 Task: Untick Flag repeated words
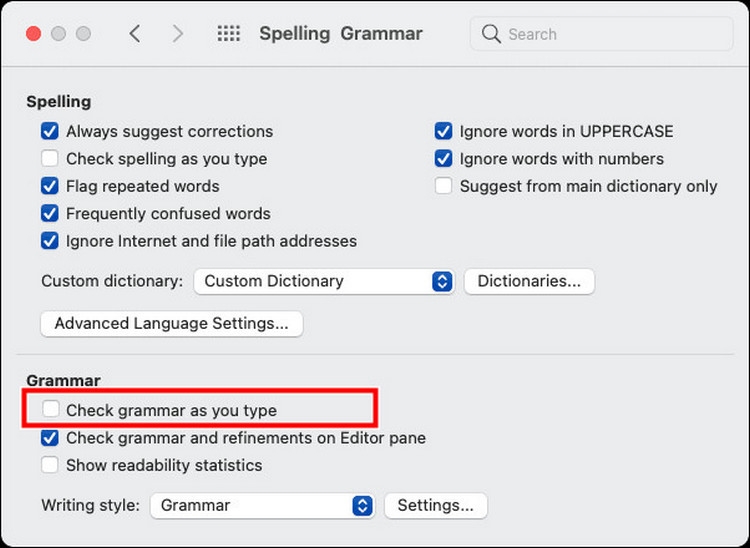point(50,186)
